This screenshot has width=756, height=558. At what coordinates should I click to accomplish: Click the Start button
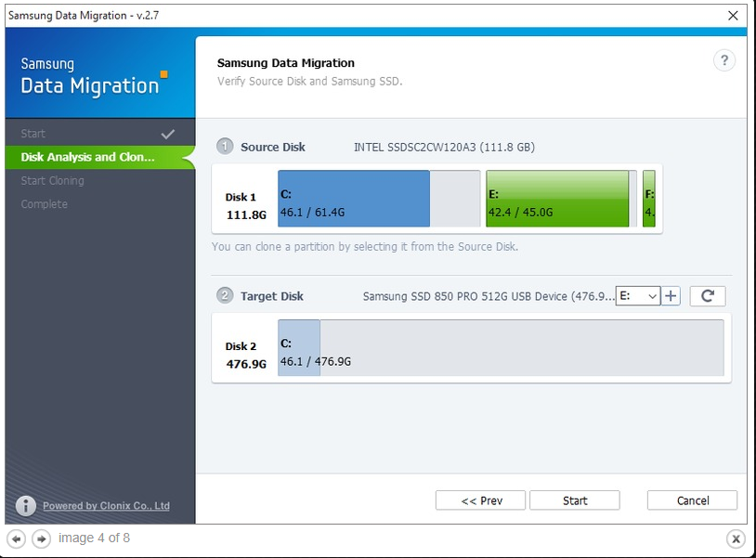coord(575,500)
